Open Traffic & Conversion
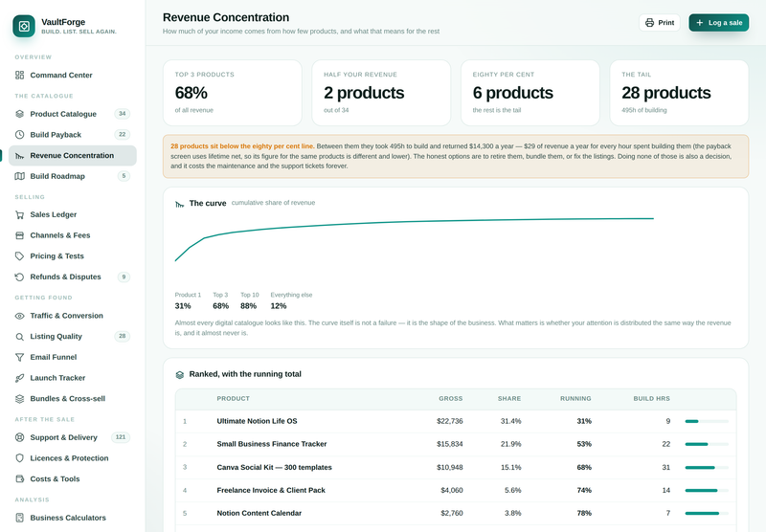Image resolution: width=766 pixels, height=532 pixels. tap(73, 316)
